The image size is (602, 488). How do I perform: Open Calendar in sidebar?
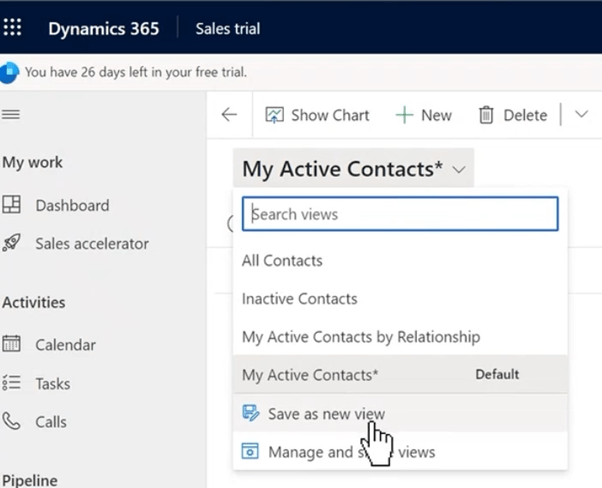65,345
